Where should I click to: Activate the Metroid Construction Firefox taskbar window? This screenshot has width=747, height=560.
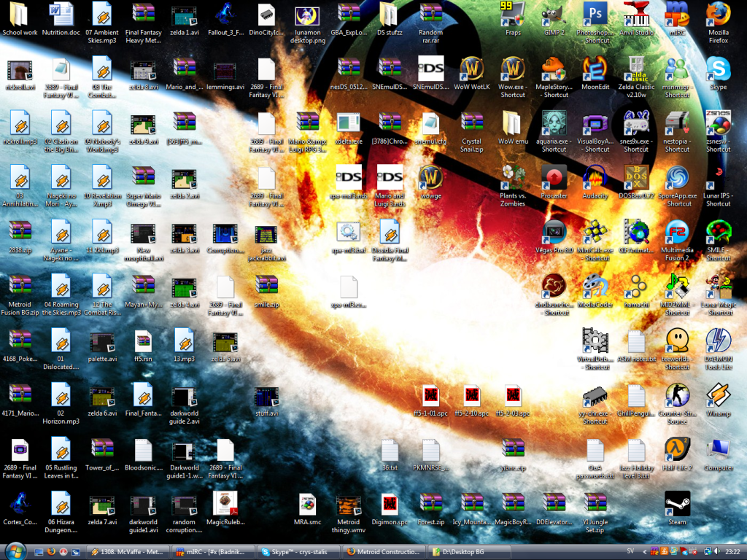click(x=386, y=551)
